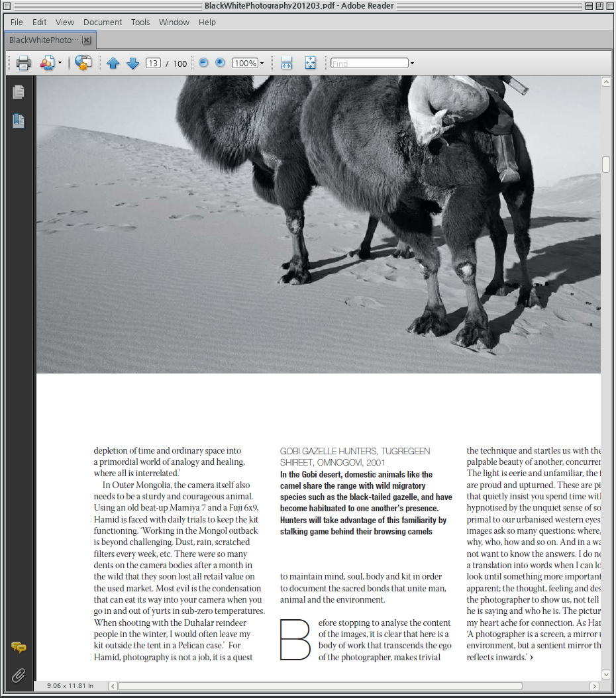Click the horizontal scrollbar right arrow

pos(594,686)
